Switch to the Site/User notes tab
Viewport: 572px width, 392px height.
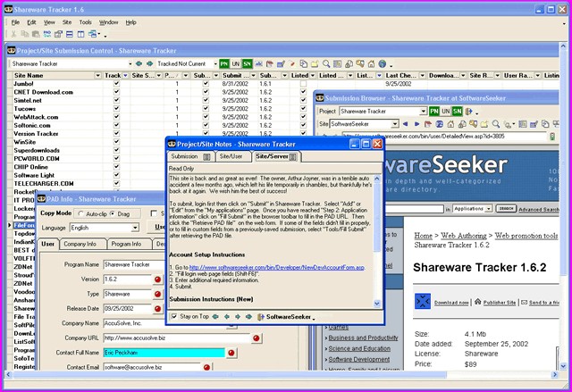(230, 156)
